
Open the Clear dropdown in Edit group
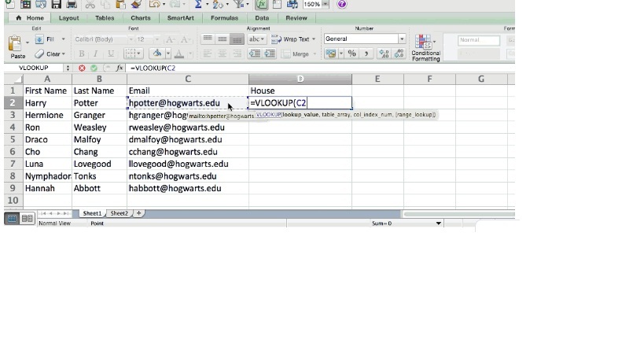(x=63, y=54)
